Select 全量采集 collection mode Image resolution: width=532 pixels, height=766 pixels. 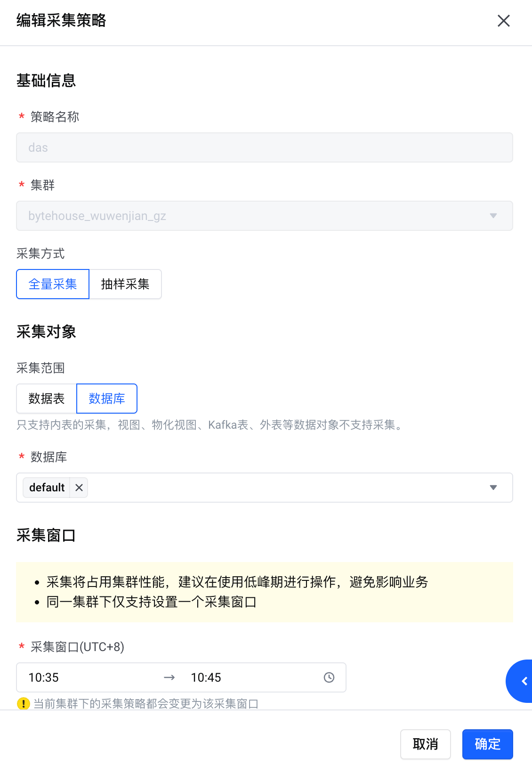pyautogui.click(x=53, y=284)
